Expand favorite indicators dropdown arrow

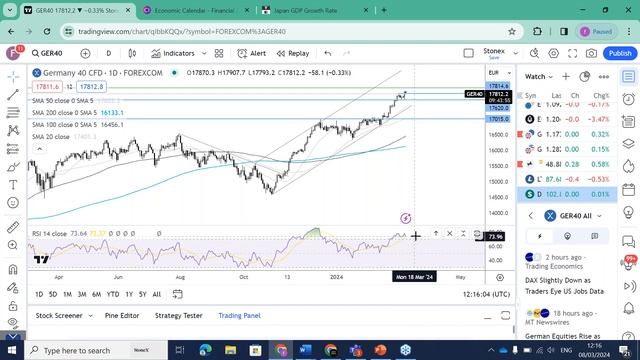click(x=204, y=53)
